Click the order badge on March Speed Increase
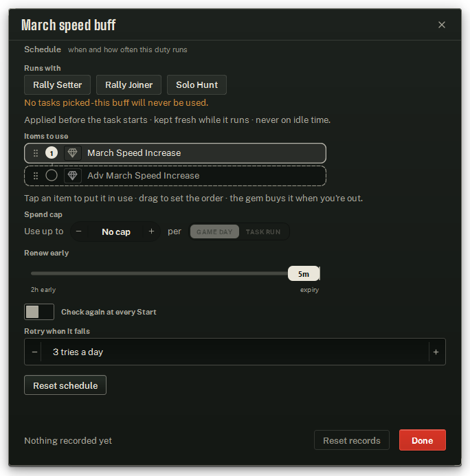 (52, 152)
